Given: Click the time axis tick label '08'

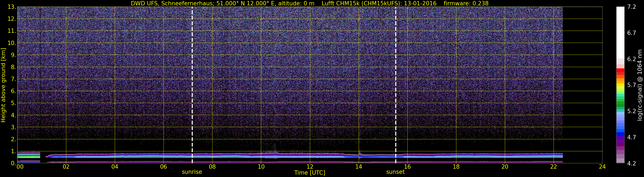Looking at the screenshot, I should click(x=212, y=167).
